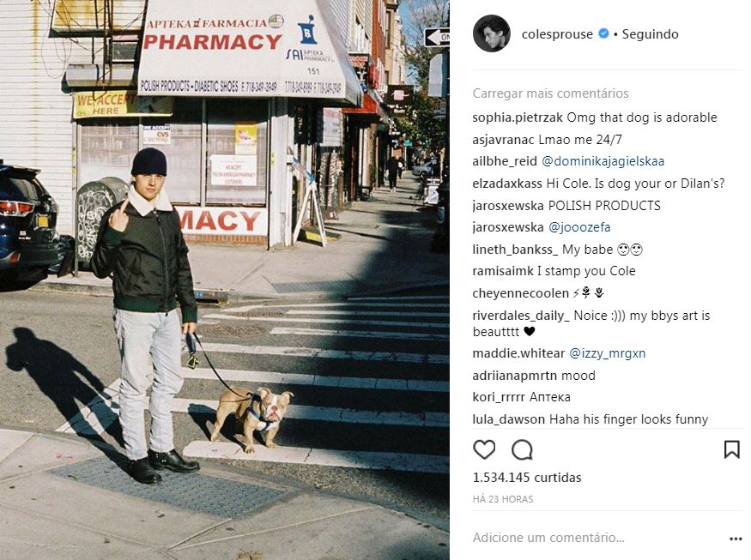751x560 pixels.
Task: Open colesprouse profile picture avatar
Action: coord(492,33)
